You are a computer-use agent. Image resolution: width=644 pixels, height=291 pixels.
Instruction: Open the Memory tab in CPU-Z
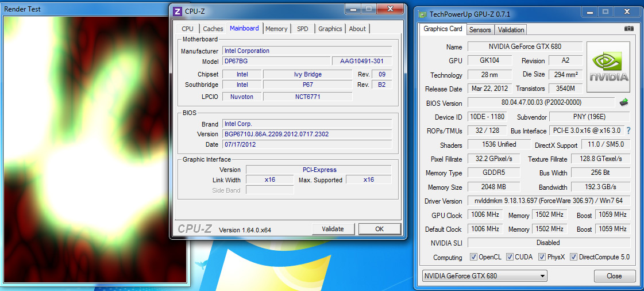(x=276, y=29)
